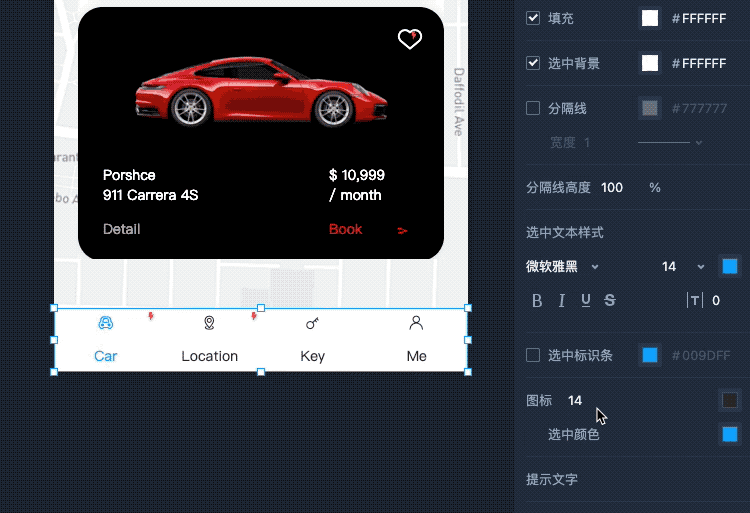Toggle Bold text style
Screen dimensions: 750x513
tap(537, 301)
